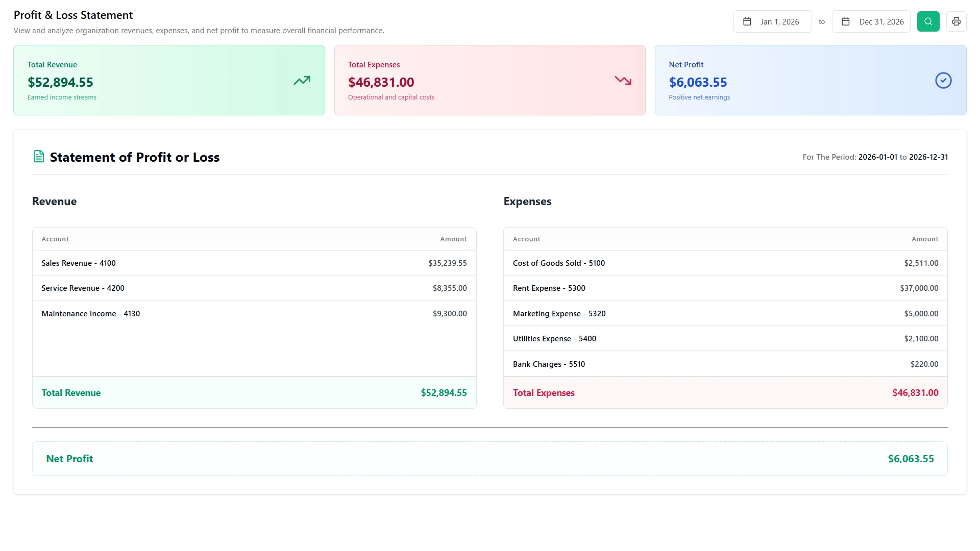Open the Jan 1, 2026 start date picker
This screenshot has height=551, width=980.
coord(773,21)
